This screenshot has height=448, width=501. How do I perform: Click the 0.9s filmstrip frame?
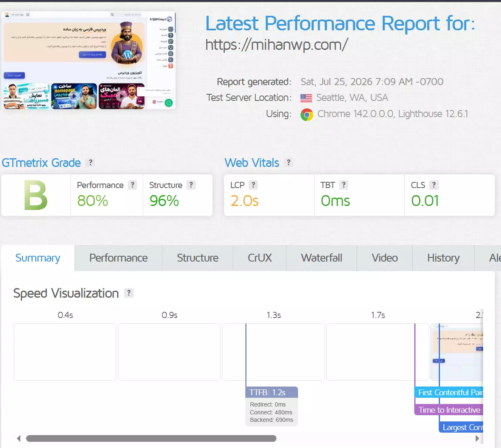pos(169,352)
